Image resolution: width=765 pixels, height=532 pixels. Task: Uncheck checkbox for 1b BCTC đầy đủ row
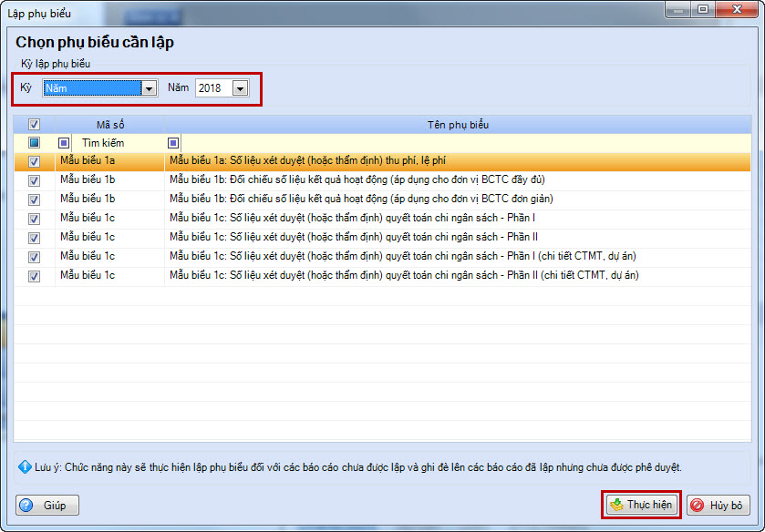(34, 180)
